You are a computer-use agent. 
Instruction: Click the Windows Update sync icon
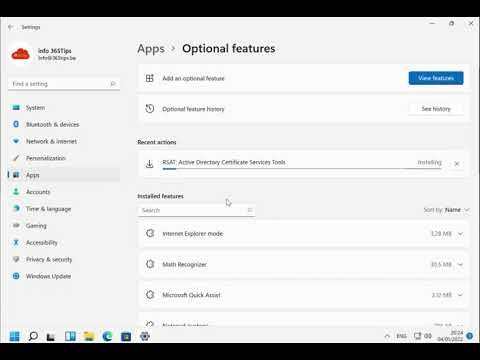[16, 276]
